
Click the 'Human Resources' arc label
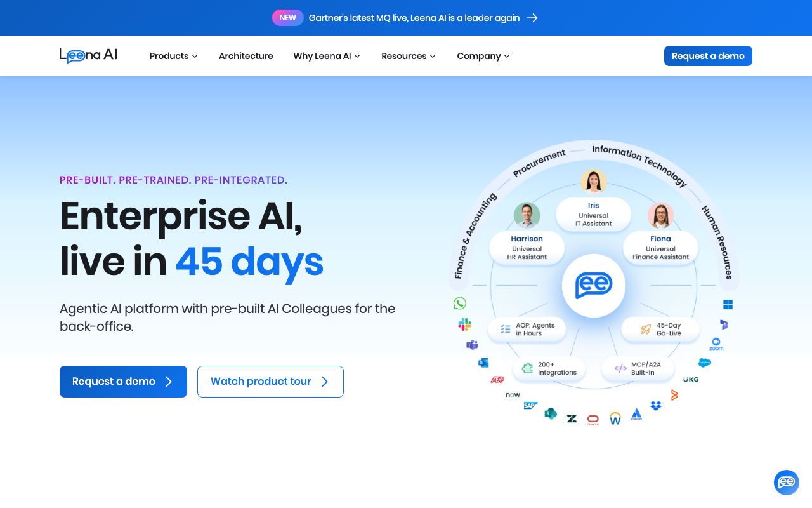click(717, 243)
